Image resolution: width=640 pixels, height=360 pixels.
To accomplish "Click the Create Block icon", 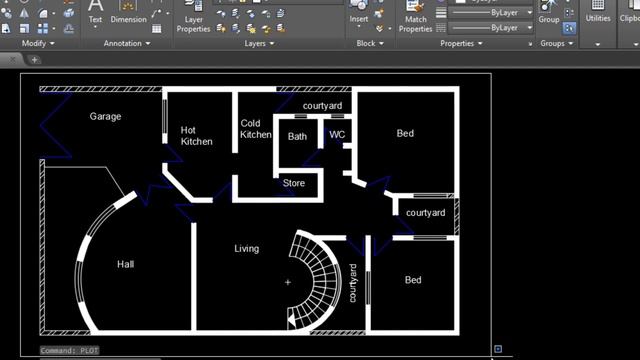I will tap(379, 14).
